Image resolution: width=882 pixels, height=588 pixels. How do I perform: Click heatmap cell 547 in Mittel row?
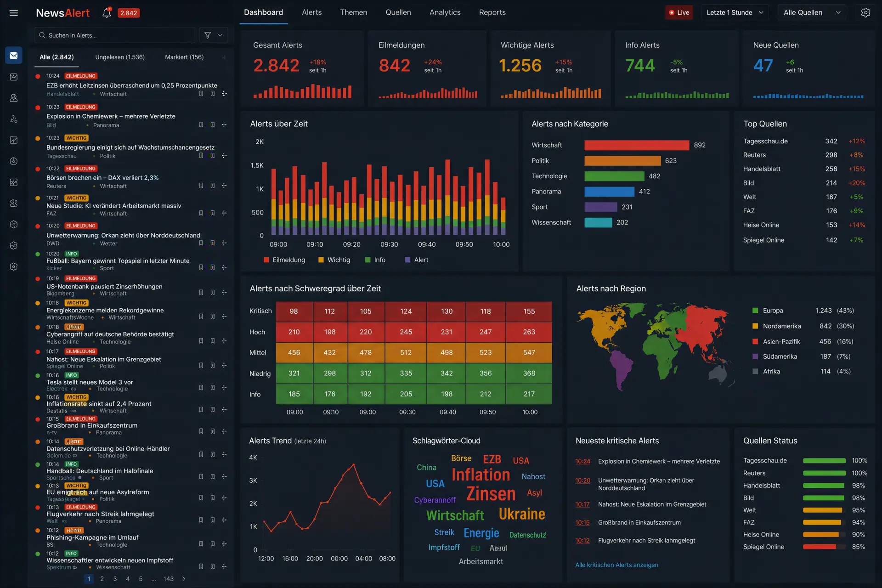[x=529, y=353]
